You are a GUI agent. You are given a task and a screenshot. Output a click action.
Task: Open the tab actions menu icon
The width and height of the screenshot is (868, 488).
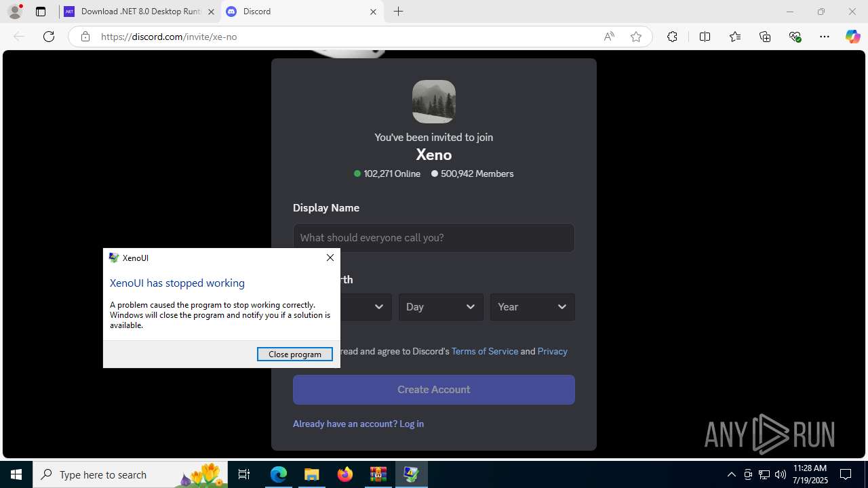coord(41,12)
